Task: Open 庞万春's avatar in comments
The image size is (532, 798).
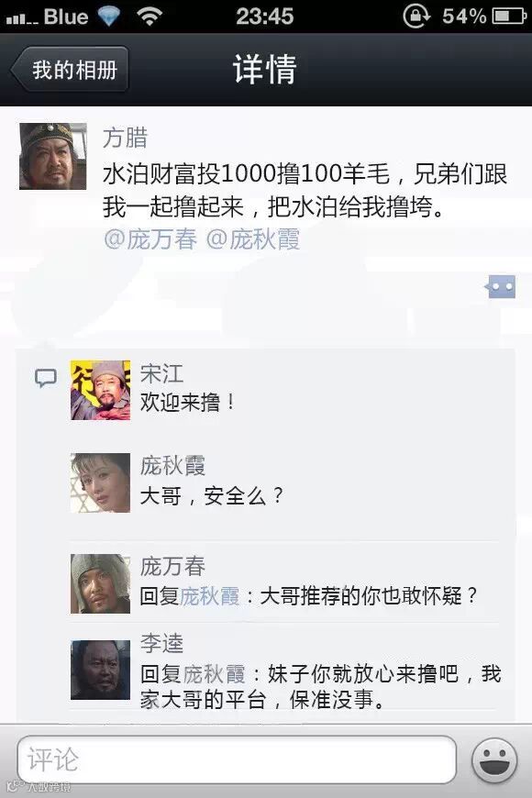Action: pos(100,583)
